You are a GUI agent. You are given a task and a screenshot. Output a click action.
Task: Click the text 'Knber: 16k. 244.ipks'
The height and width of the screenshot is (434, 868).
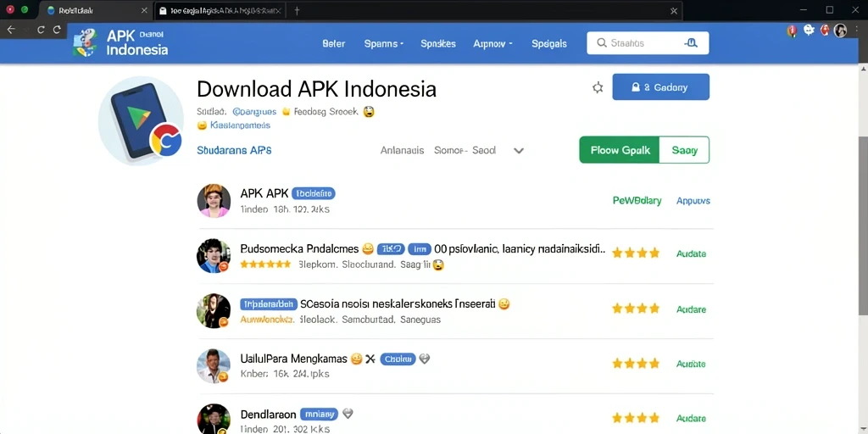[x=285, y=374]
